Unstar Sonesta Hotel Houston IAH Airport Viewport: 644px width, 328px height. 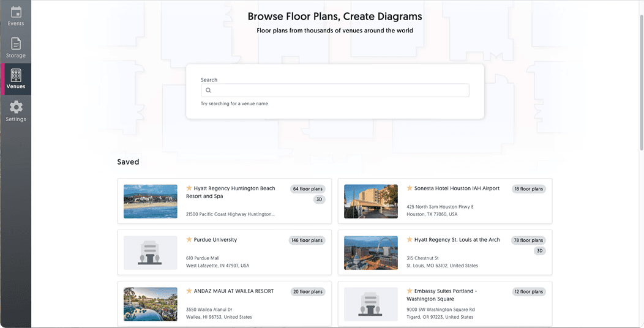click(x=410, y=188)
